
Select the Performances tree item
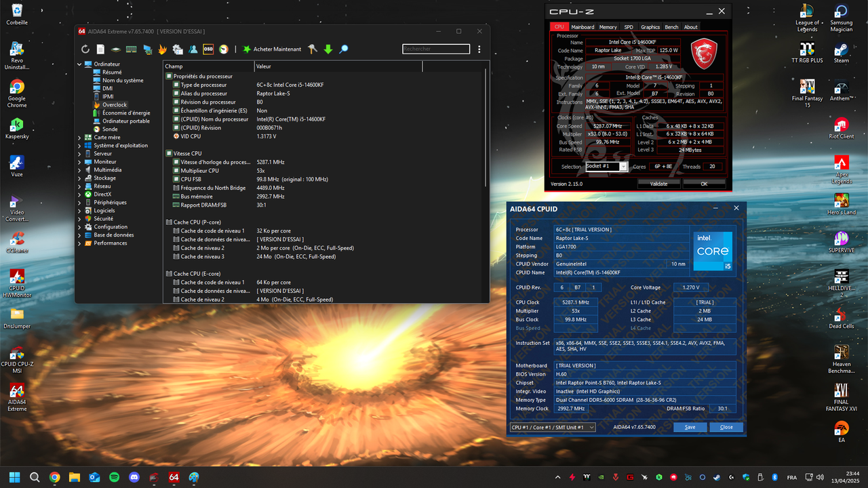(x=111, y=243)
